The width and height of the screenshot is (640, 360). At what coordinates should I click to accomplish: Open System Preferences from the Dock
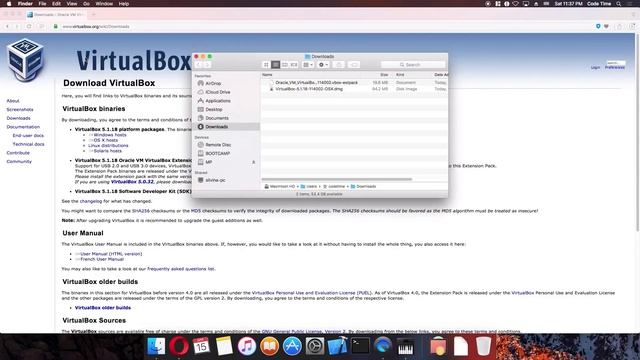(315, 346)
